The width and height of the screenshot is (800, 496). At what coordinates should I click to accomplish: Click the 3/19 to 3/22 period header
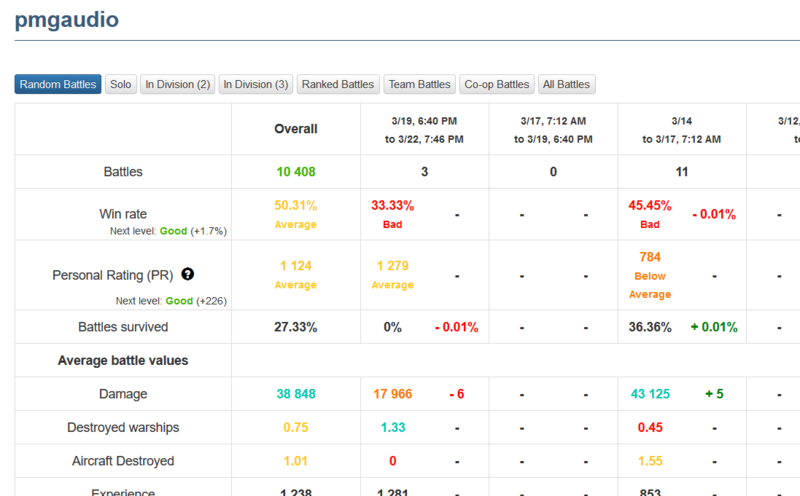(x=424, y=129)
